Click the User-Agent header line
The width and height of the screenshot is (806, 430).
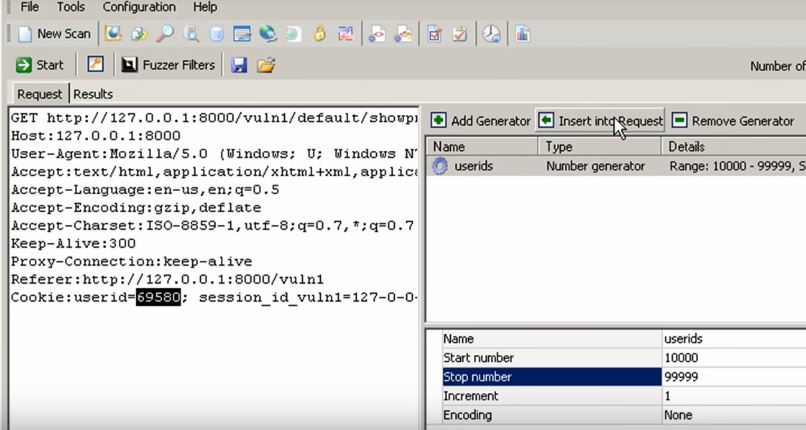click(214, 154)
